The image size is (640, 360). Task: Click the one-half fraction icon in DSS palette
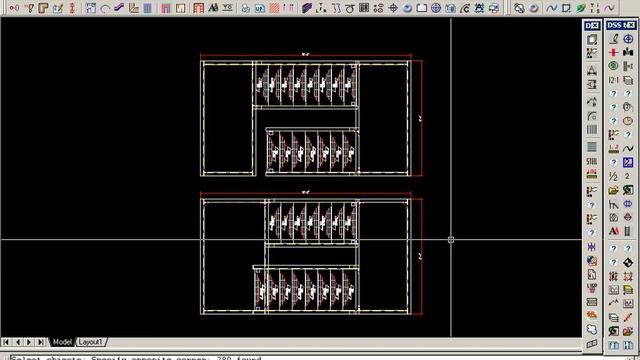[x=613, y=176]
